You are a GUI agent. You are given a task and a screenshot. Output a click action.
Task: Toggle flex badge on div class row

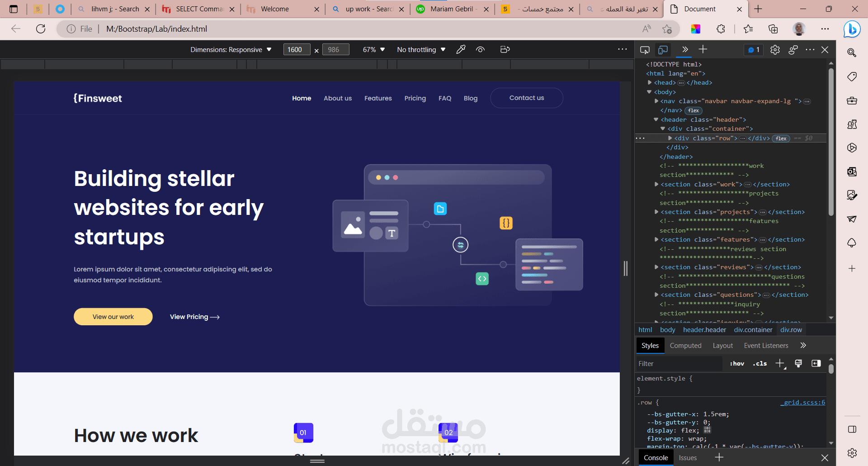(781, 138)
